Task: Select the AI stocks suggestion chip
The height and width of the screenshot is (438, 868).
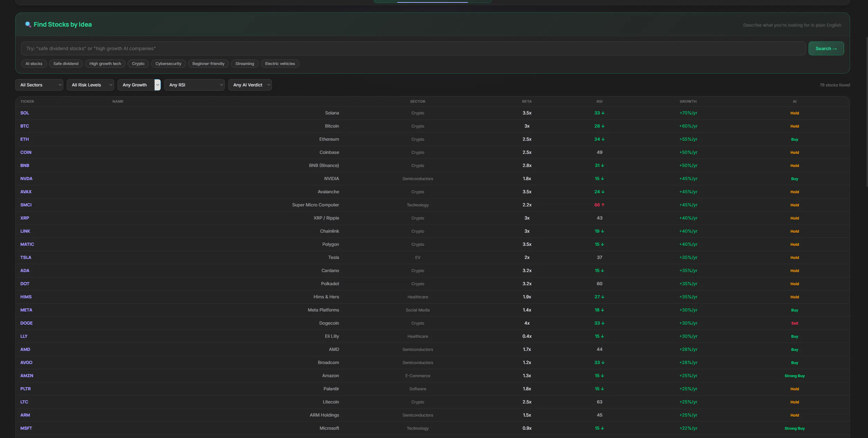Action: tap(34, 64)
